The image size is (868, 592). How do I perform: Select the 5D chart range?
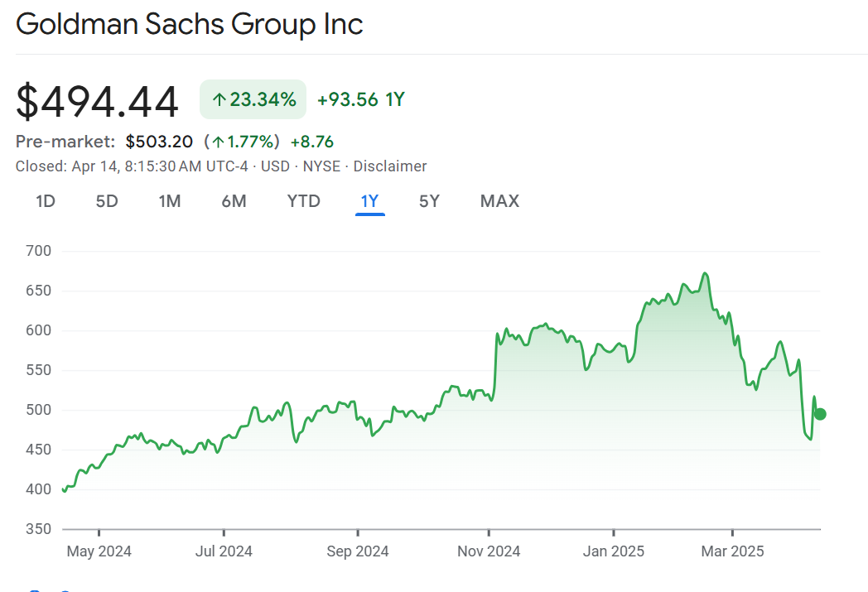pyautogui.click(x=107, y=201)
